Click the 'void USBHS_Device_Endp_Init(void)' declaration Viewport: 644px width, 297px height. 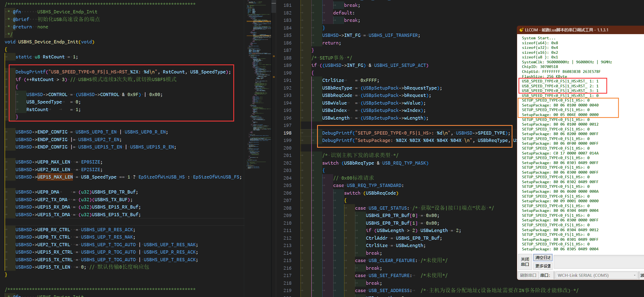point(49,42)
